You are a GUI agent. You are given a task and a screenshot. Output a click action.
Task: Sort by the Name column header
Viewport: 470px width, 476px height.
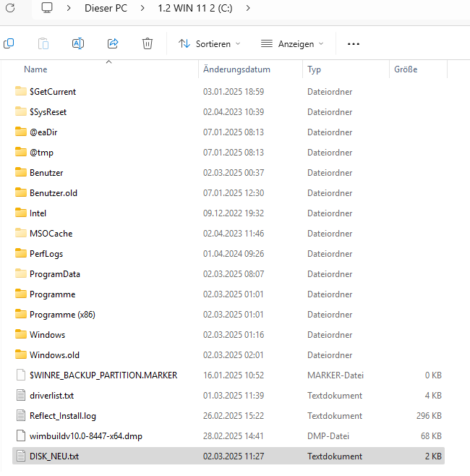[x=35, y=69]
